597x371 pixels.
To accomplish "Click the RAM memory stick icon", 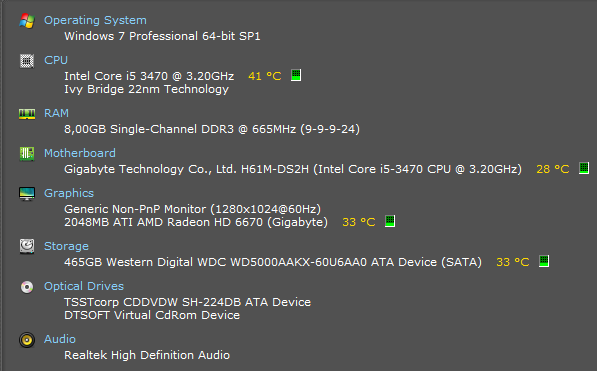I will point(27,114).
